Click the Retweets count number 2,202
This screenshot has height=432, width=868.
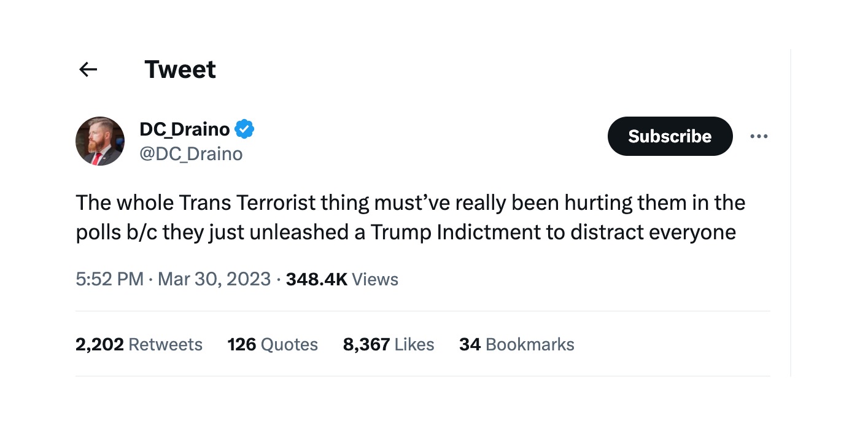(x=99, y=344)
